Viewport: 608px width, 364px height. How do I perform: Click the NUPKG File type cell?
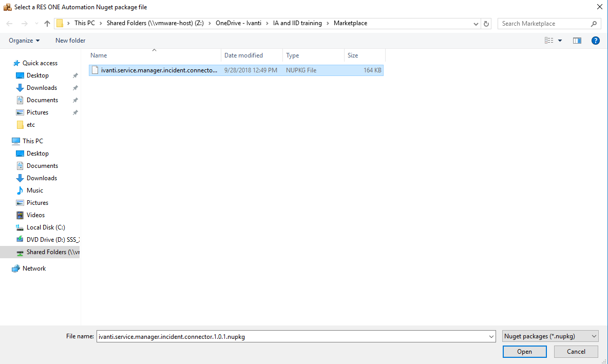301,70
